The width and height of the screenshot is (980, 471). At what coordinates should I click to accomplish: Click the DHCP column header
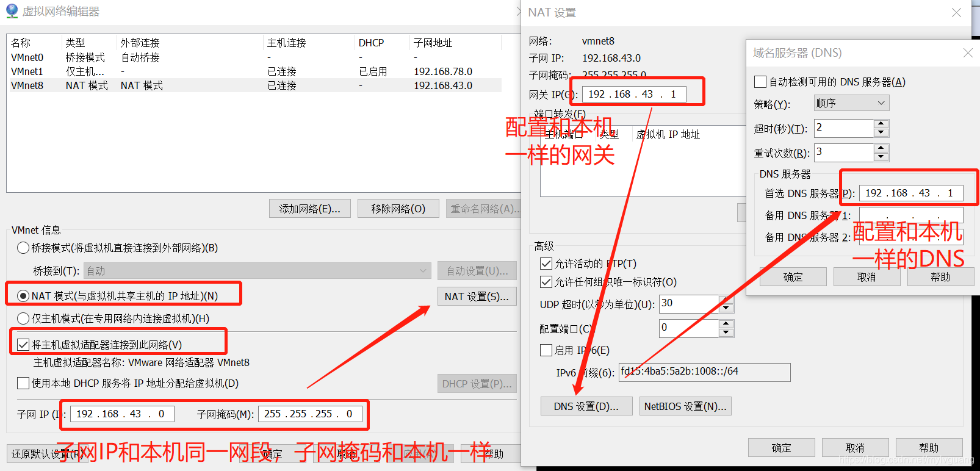coord(382,43)
